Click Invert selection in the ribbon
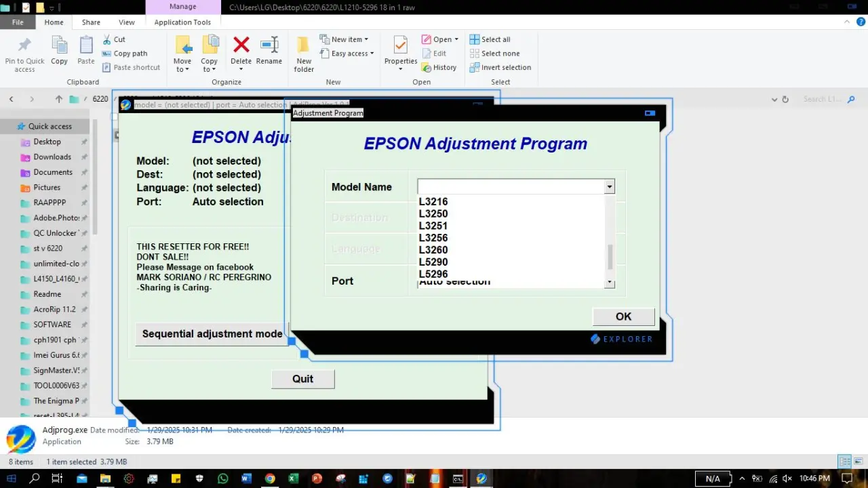The image size is (868, 488). [500, 67]
